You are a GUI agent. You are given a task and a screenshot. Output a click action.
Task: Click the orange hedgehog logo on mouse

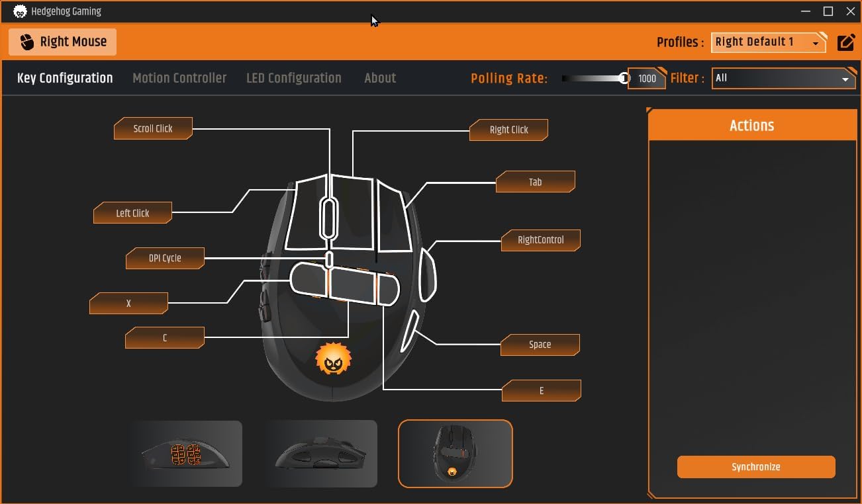pos(333,359)
